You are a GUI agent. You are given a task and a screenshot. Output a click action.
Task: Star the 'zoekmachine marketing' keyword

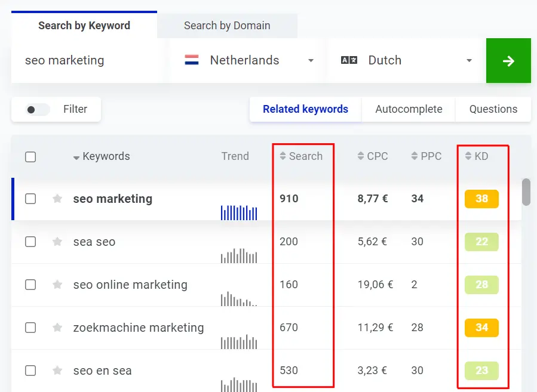57,328
